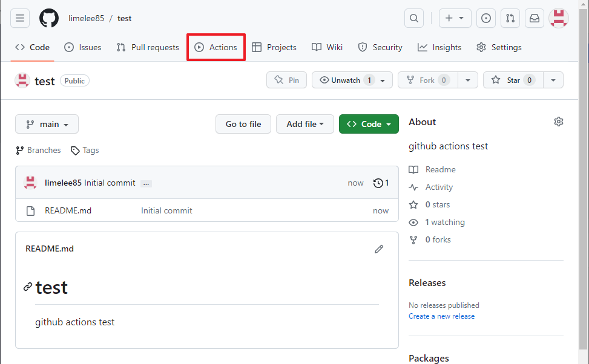The width and height of the screenshot is (589, 364).
Task: Click the About settings gear icon
Action: pos(559,122)
